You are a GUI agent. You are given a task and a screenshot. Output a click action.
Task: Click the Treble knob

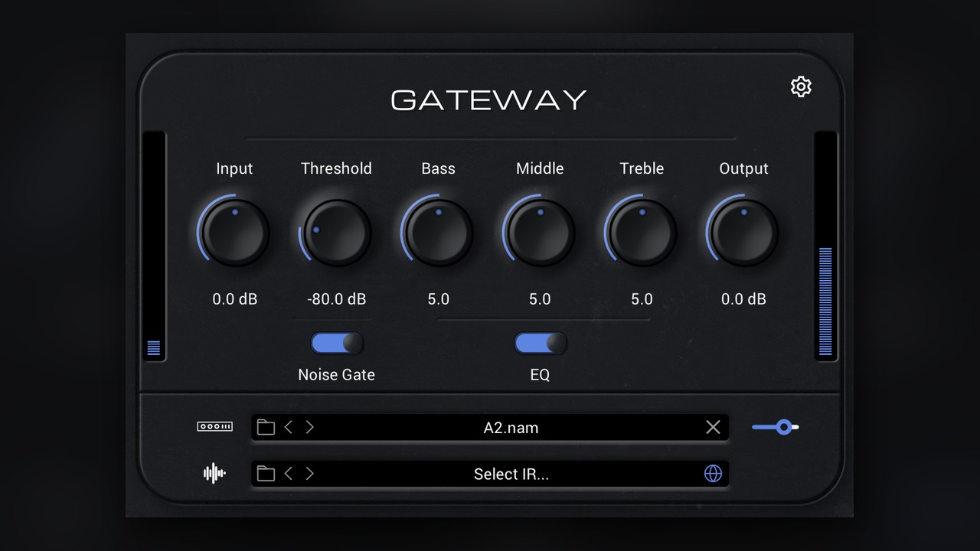click(642, 233)
